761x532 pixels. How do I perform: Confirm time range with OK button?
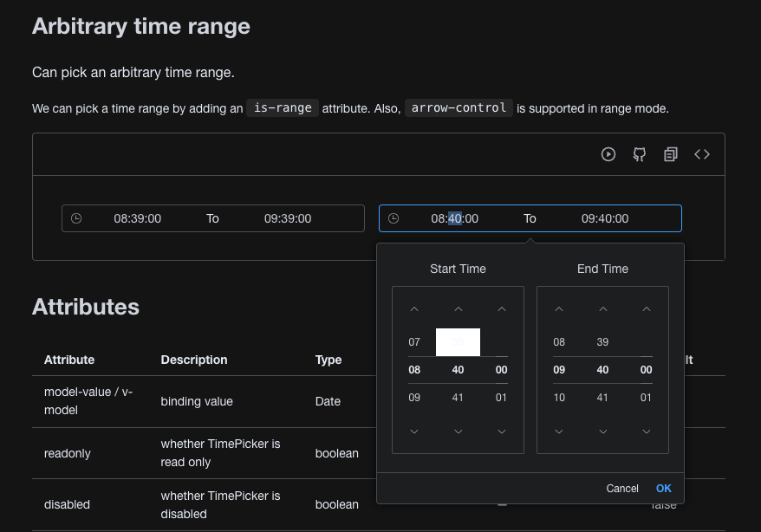tap(663, 489)
